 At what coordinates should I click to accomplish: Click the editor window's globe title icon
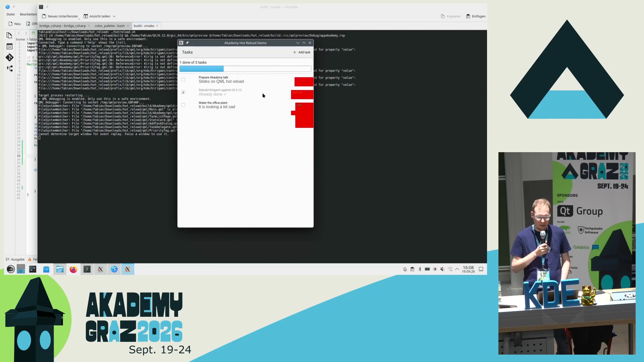click(x=7, y=7)
